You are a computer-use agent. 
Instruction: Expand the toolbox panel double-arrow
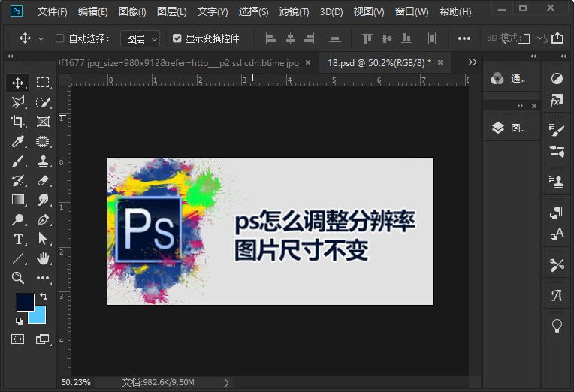click(11, 56)
